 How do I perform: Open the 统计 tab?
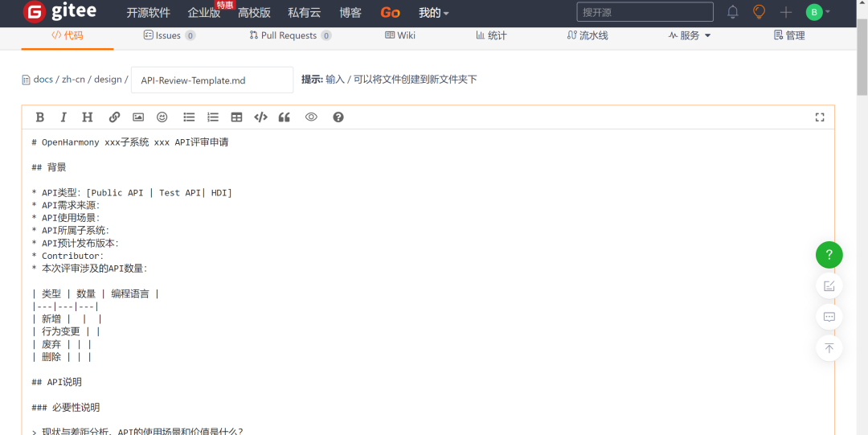491,35
